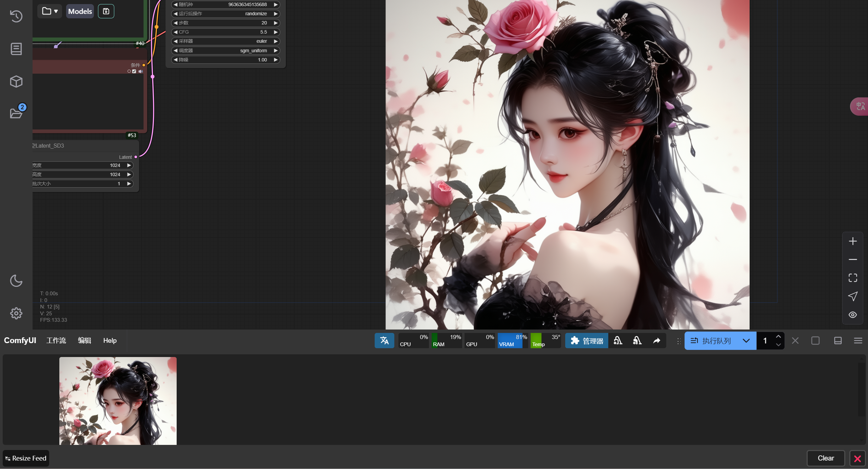Expand the 执行队列 dropdown chevron
868x469 pixels.
coord(746,340)
